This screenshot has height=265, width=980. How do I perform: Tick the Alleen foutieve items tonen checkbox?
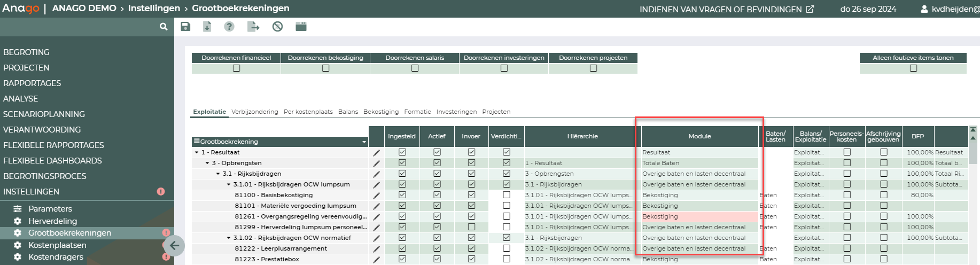913,68
